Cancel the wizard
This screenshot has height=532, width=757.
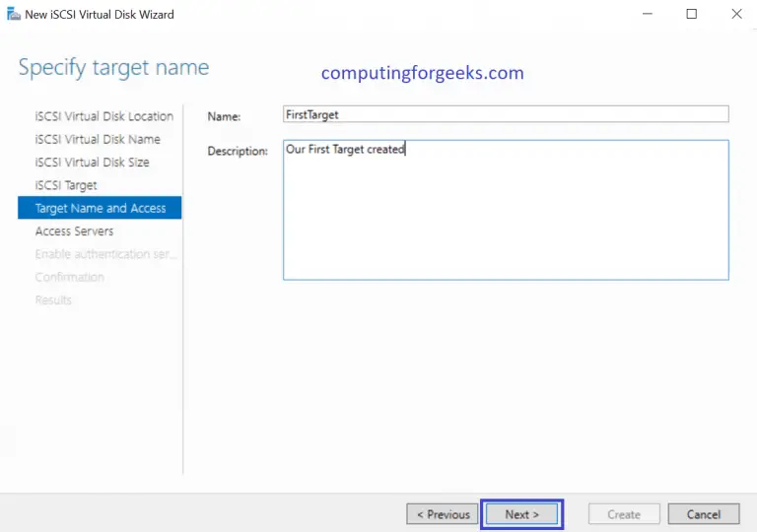(703, 514)
